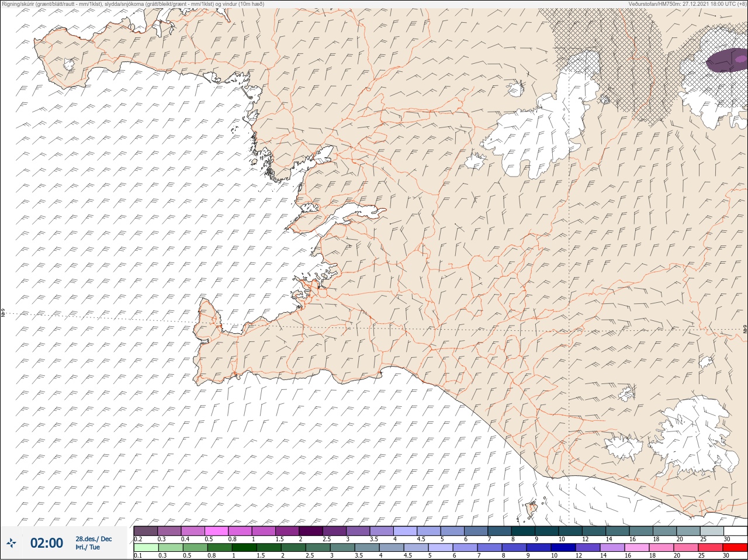Screen dimensions: 748x560
Task: Pick the lower legend pale green swatch at 0.1
Action: (x=146, y=548)
